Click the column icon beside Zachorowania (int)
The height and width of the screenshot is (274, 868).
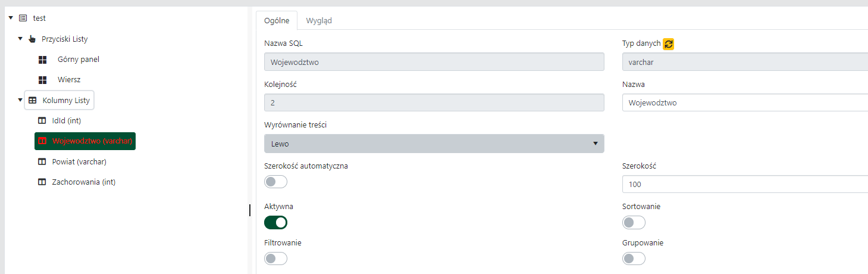coord(42,182)
